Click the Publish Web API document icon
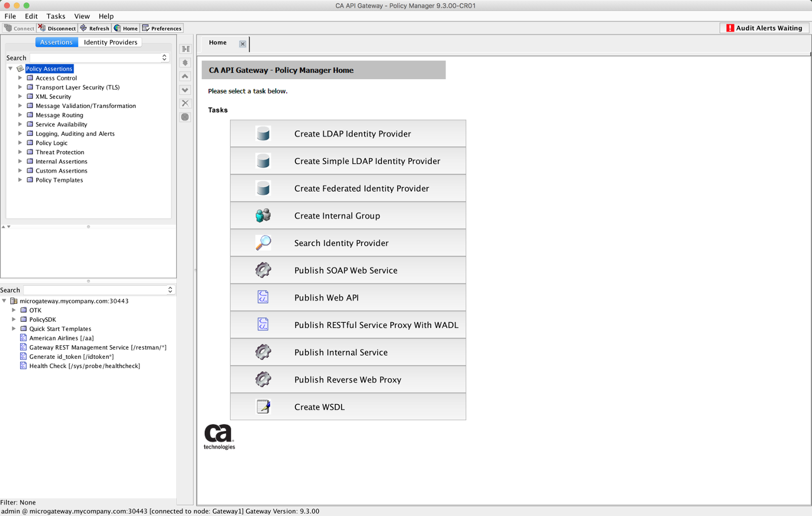Screen dimensions: 812x516 (263, 298)
